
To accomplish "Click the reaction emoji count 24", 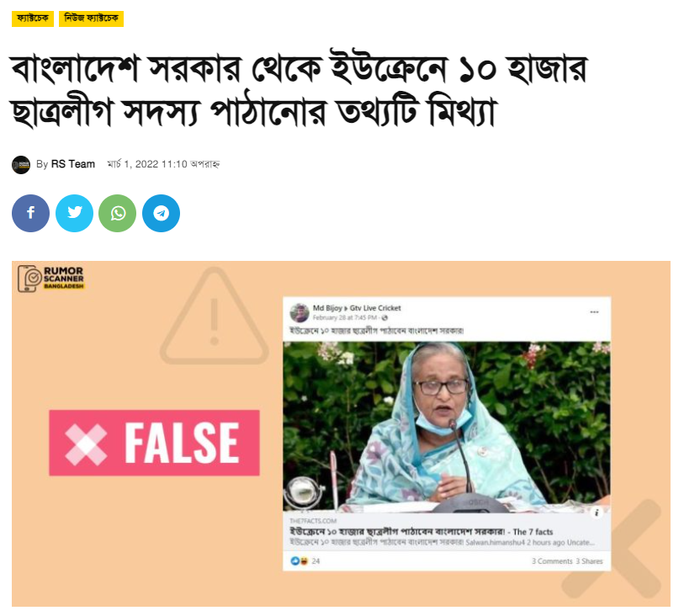I will coord(305,561).
